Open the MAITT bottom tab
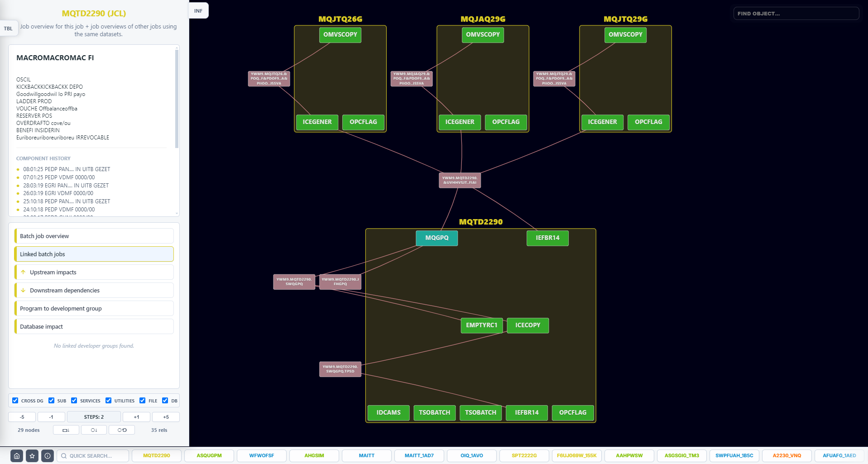The height and width of the screenshot is (464, 868). (367, 456)
